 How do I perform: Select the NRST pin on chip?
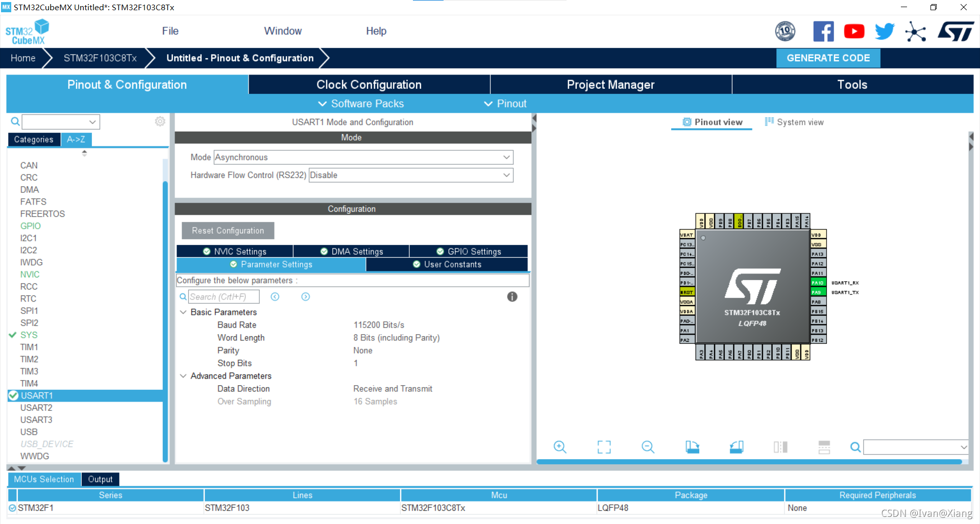(687, 292)
